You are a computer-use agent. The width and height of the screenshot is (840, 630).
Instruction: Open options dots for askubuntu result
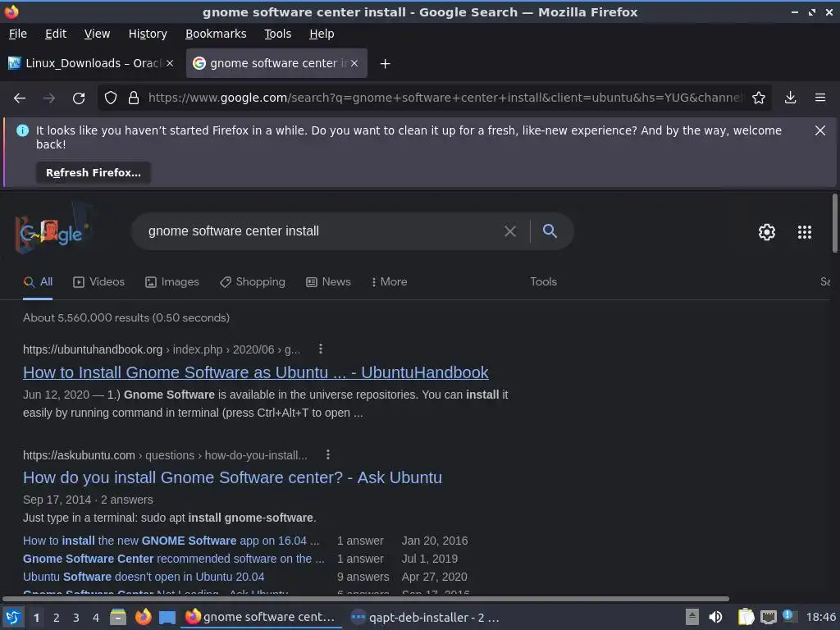tap(328, 454)
